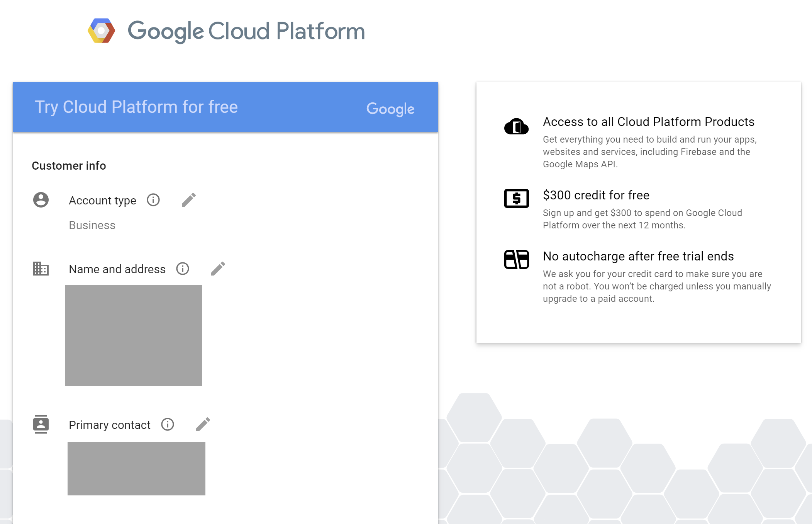The width and height of the screenshot is (812, 524).
Task: Show info for Primary contact
Action: pyautogui.click(x=168, y=424)
